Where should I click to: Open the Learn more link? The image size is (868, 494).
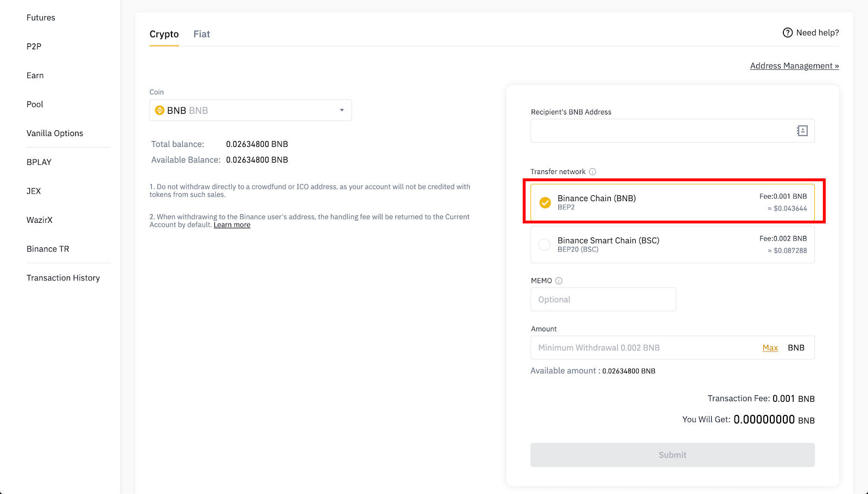[232, 225]
